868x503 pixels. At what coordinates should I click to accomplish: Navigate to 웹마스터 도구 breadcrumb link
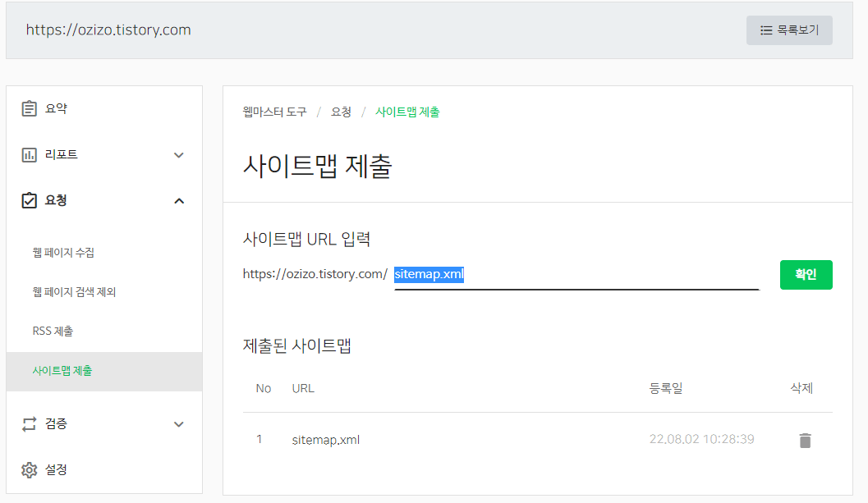(275, 112)
